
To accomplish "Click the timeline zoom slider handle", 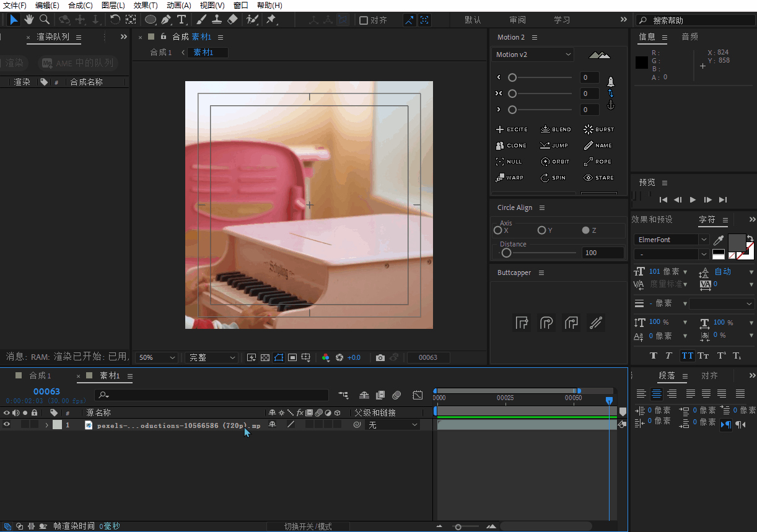I will 458,526.
